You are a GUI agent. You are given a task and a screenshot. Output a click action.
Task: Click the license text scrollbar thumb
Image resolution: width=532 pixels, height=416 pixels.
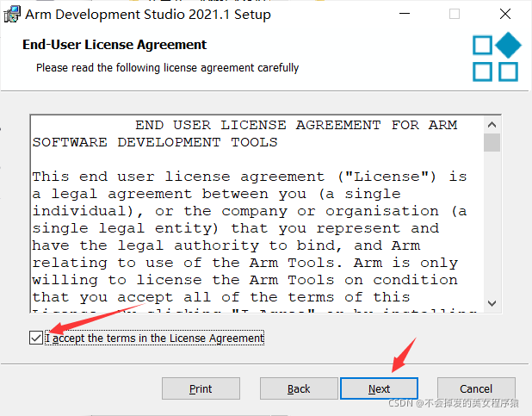click(492, 143)
